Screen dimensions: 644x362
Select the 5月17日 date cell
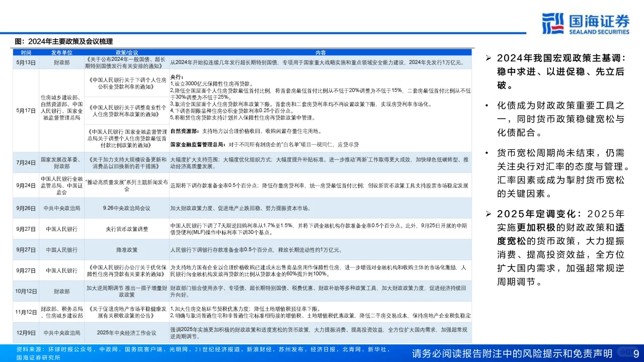(26, 111)
